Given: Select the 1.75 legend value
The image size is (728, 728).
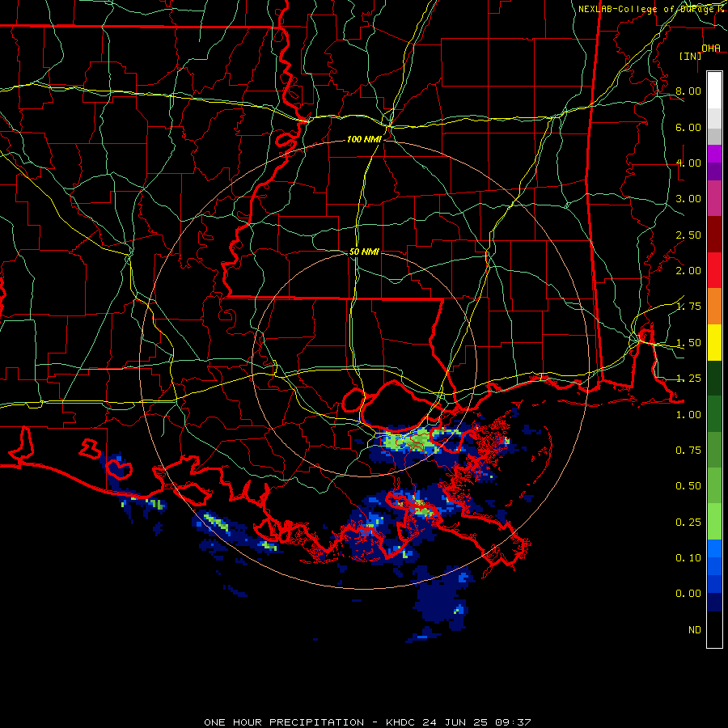Looking at the screenshot, I should click(x=688, y=307).
